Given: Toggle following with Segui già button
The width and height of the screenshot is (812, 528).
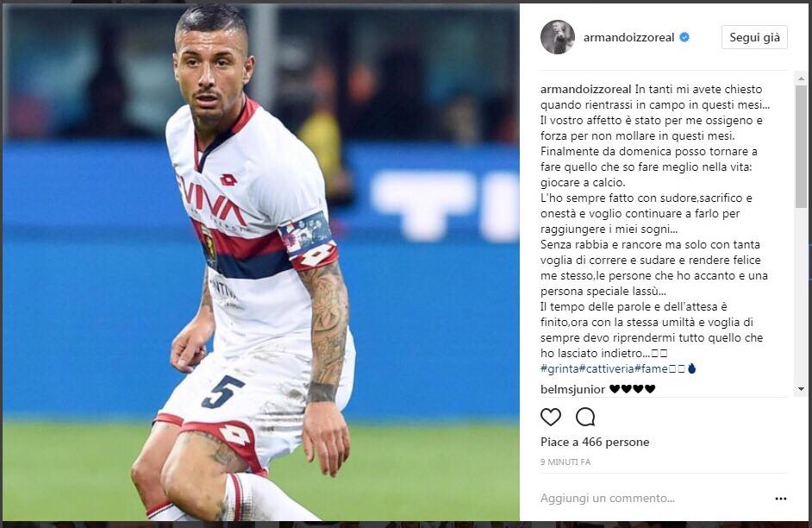Looking at the screenshot, I should pyautogui.click(x=754, y=37).
